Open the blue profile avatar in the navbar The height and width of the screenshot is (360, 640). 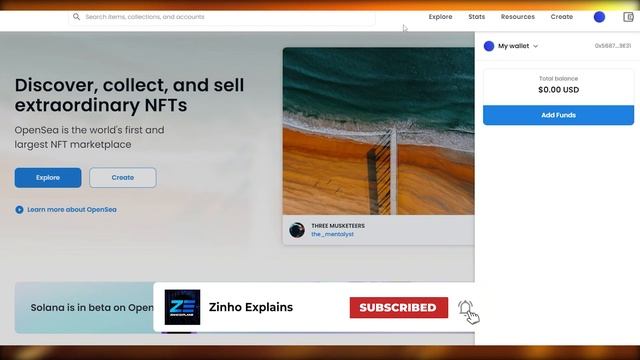coord(599,17)
